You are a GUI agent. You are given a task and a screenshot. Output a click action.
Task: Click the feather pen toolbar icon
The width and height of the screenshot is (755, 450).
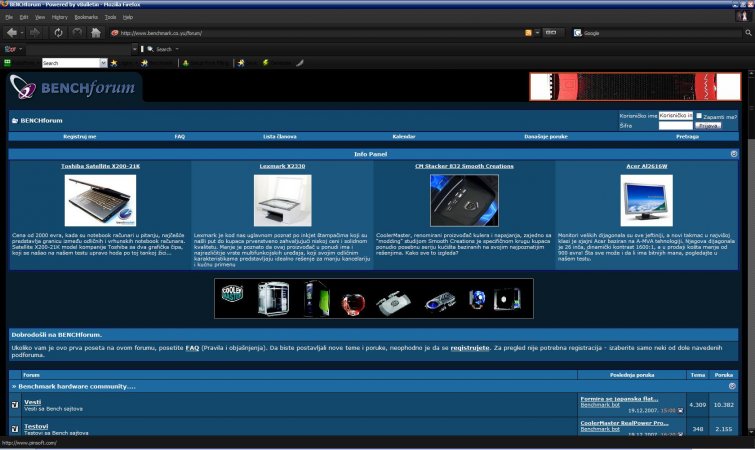tap(299, 63)
